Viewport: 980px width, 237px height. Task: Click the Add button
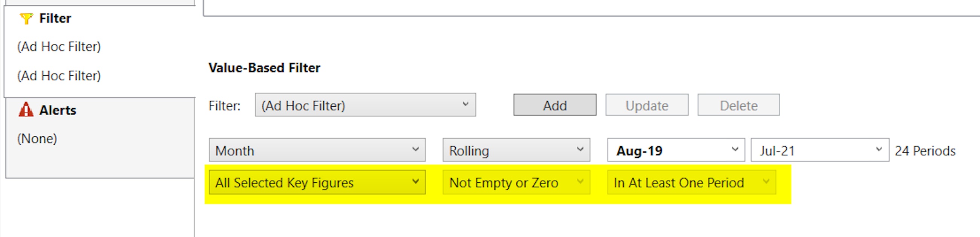pos(555,106)
